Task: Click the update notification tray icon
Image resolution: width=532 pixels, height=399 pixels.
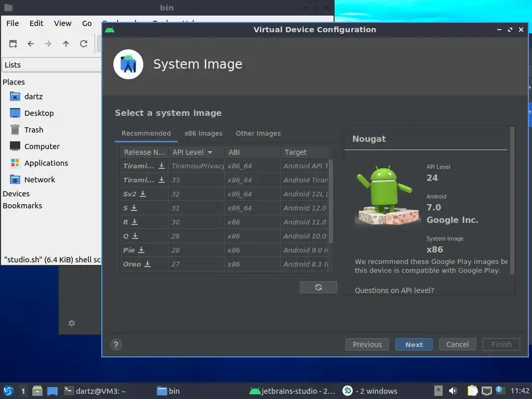Action: click(499, 390)
